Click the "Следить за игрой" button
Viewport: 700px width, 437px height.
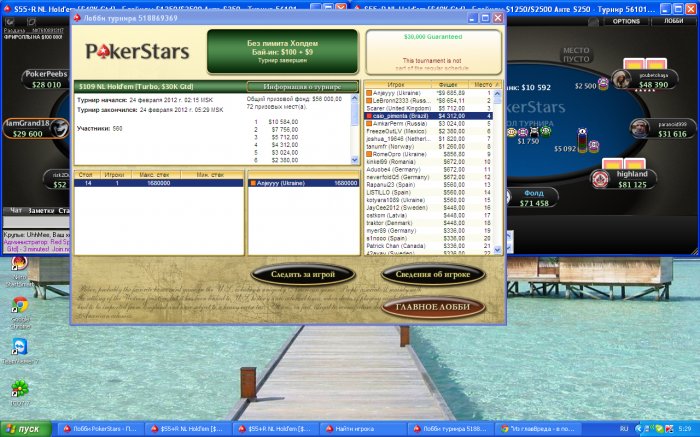click(x=303, y=274)
